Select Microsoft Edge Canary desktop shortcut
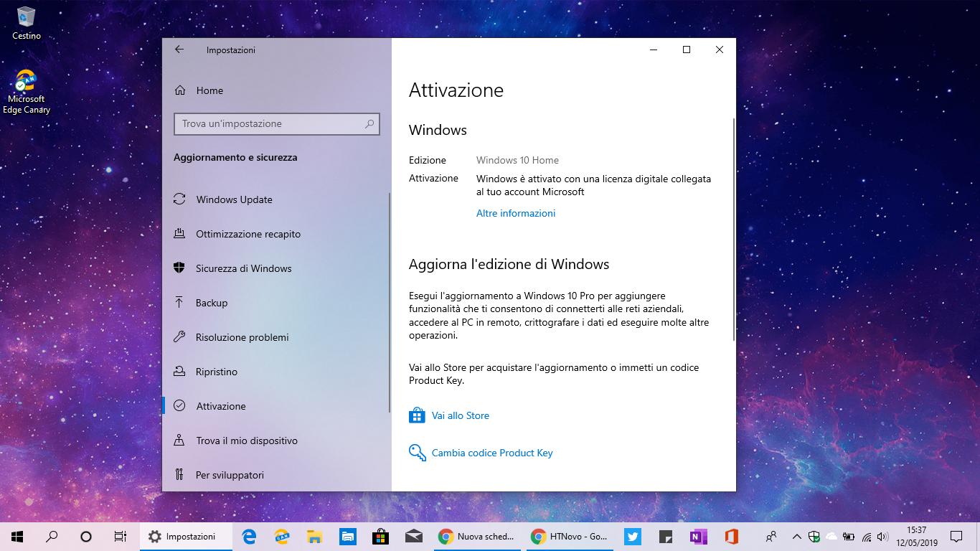 tap(27, 92)
